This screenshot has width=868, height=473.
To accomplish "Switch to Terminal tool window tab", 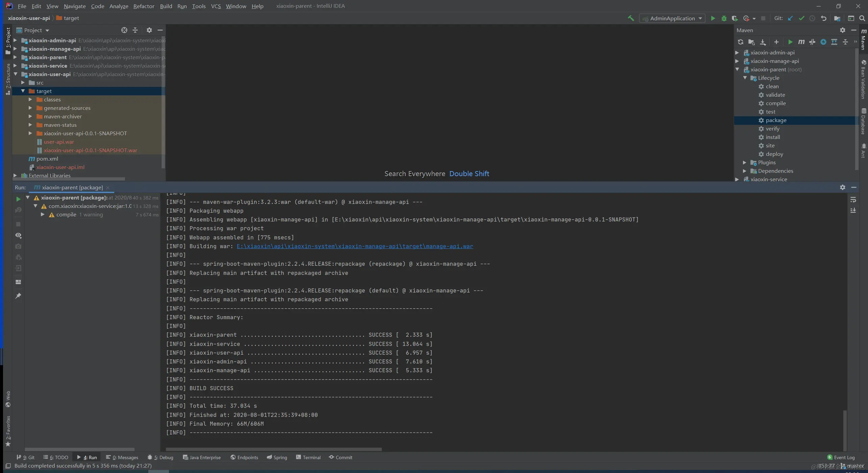I will pyautogui.click(x=308, y=457).
